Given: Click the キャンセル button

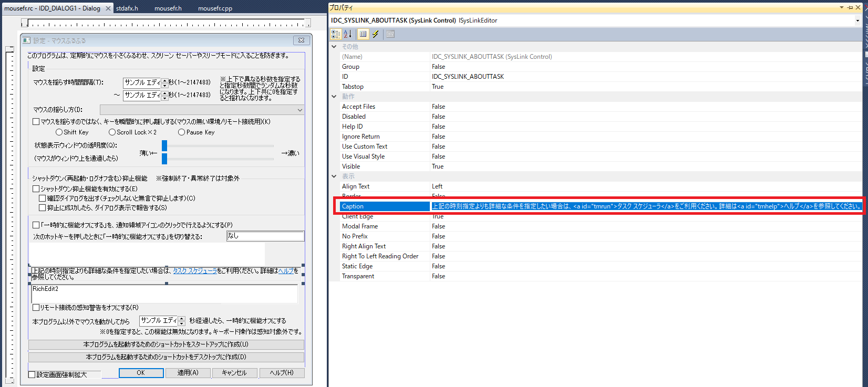Looking at the screenshot, I should (234, 373).
